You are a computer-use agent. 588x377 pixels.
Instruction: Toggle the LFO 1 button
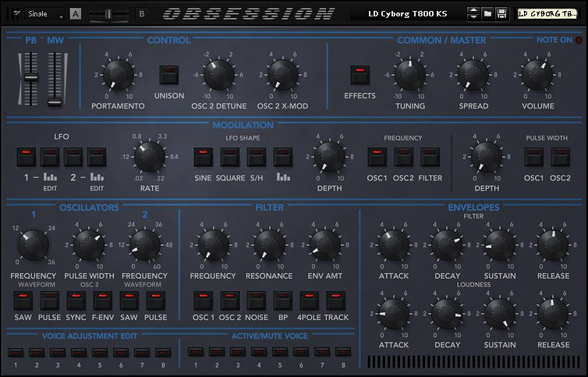(27, 157)
